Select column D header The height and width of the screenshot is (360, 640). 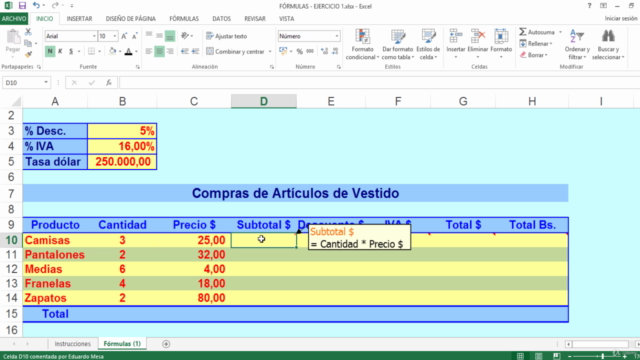[264, 101]
